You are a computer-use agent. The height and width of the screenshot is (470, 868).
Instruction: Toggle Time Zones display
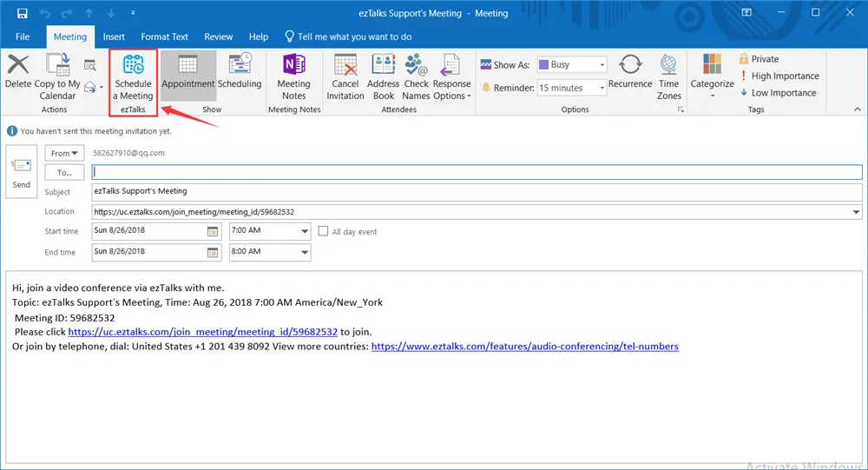pos(668,76)
